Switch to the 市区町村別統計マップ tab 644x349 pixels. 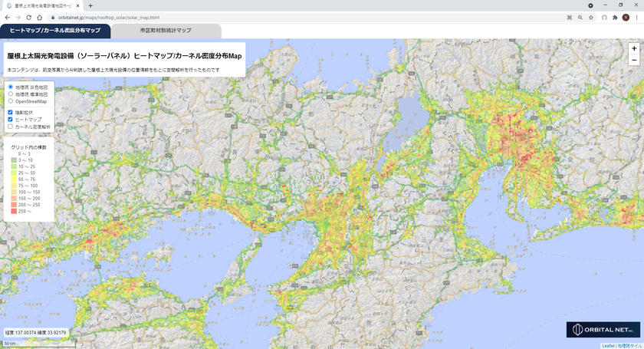166,31
